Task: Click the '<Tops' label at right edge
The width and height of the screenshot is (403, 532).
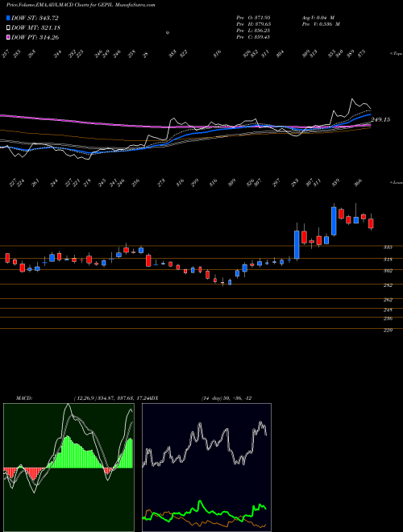Action: tap(396, 54)
